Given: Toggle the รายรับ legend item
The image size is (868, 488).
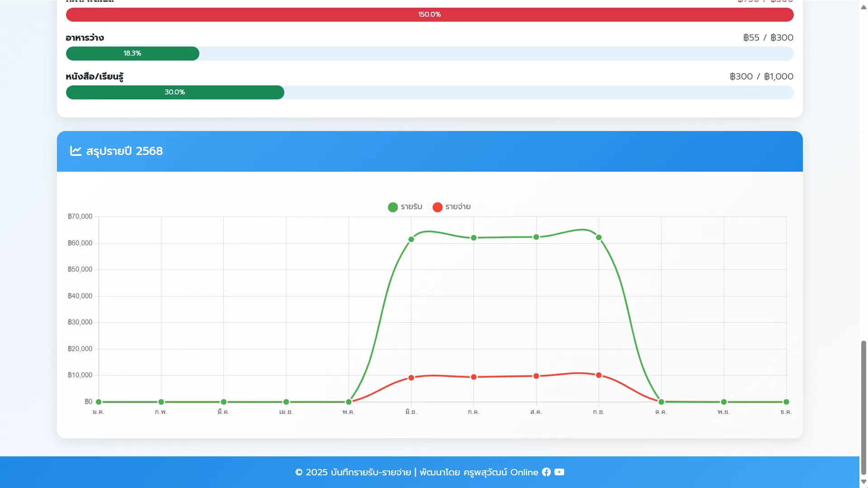Looking at the screenshot, I should (405, 207).
